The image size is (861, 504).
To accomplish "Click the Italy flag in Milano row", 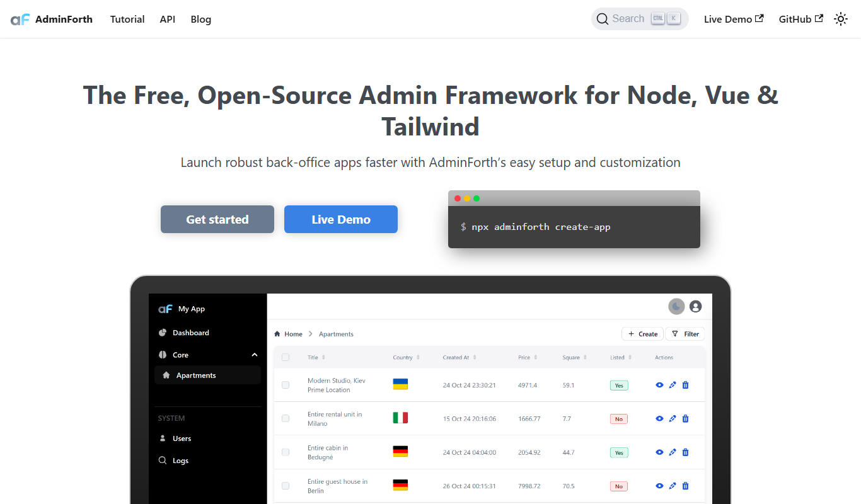I will point(400,418).
